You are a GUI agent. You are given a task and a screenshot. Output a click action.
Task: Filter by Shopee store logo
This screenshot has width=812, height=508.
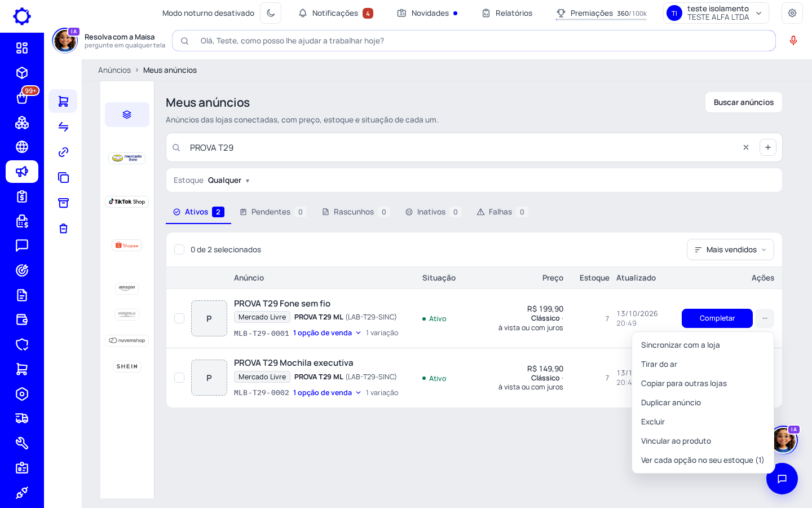(x=127, y=245)
